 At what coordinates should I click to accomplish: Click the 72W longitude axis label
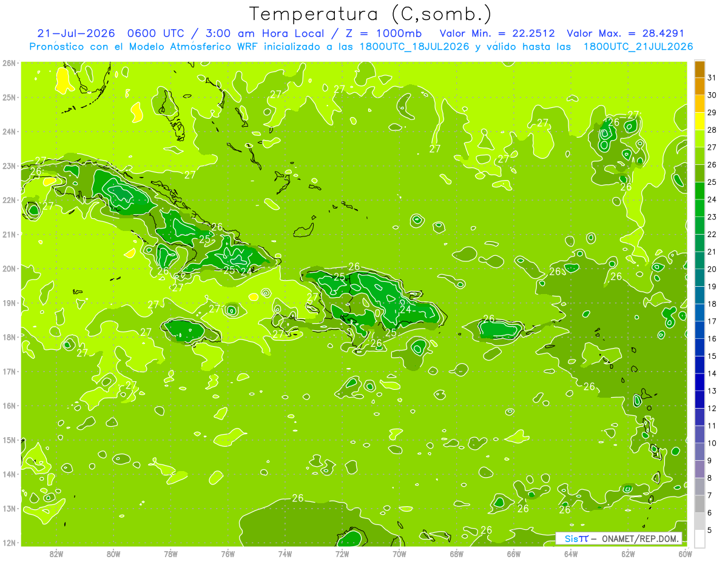pos(342,554)
